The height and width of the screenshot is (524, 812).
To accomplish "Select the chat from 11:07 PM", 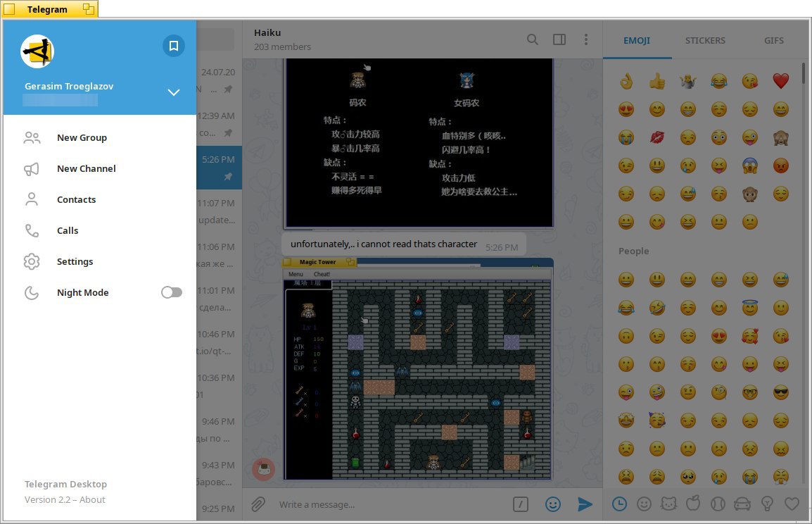I will tap(219, 211).
